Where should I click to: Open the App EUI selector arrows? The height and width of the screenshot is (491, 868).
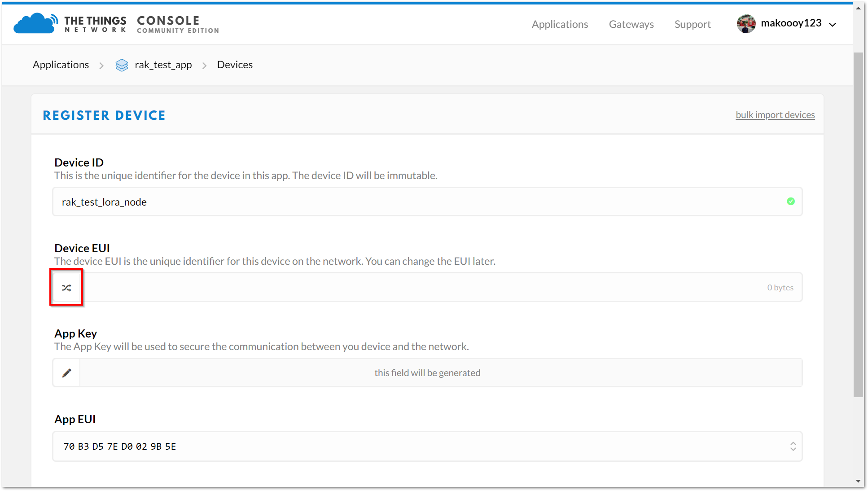793,447
